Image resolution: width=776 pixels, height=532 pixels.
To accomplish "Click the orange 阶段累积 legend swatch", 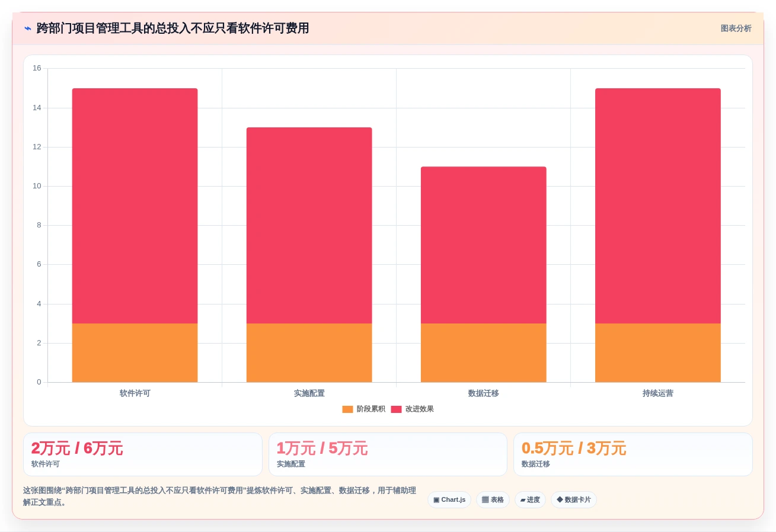I will pyautogui.click(x=347, y=409).
